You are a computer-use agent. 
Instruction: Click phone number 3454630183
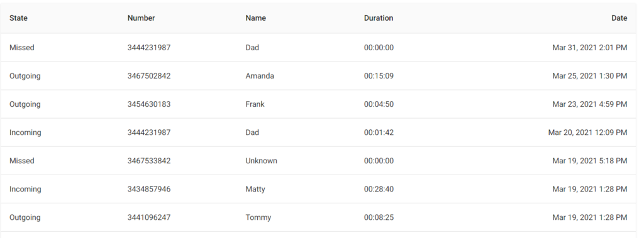pos(148,104)
